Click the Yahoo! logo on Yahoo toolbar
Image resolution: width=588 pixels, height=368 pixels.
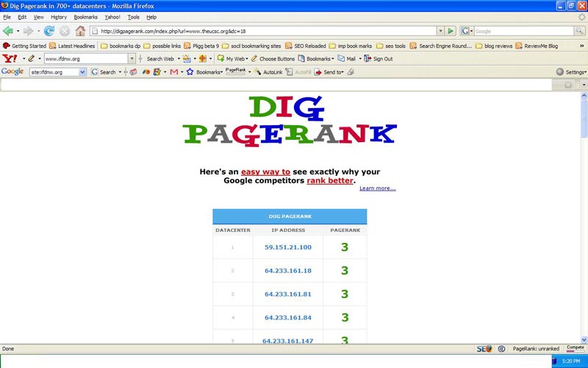pos(10,59)
